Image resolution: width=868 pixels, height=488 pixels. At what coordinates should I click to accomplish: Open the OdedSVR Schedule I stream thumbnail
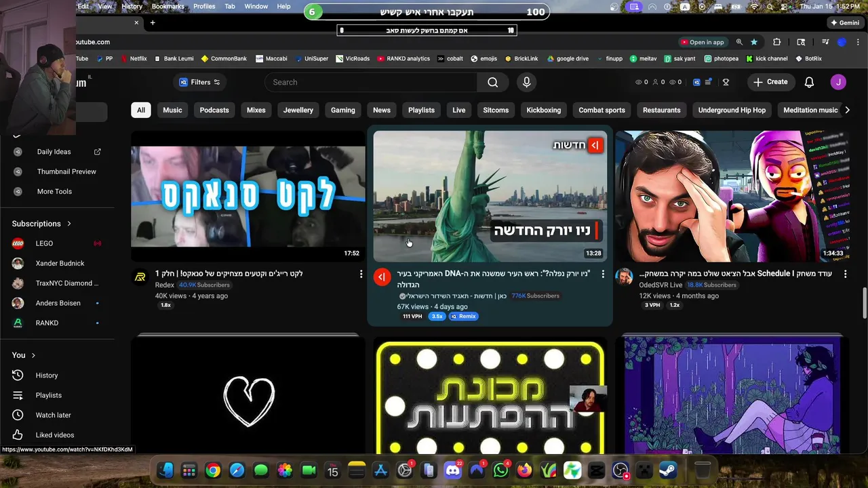tap(732, 196)
